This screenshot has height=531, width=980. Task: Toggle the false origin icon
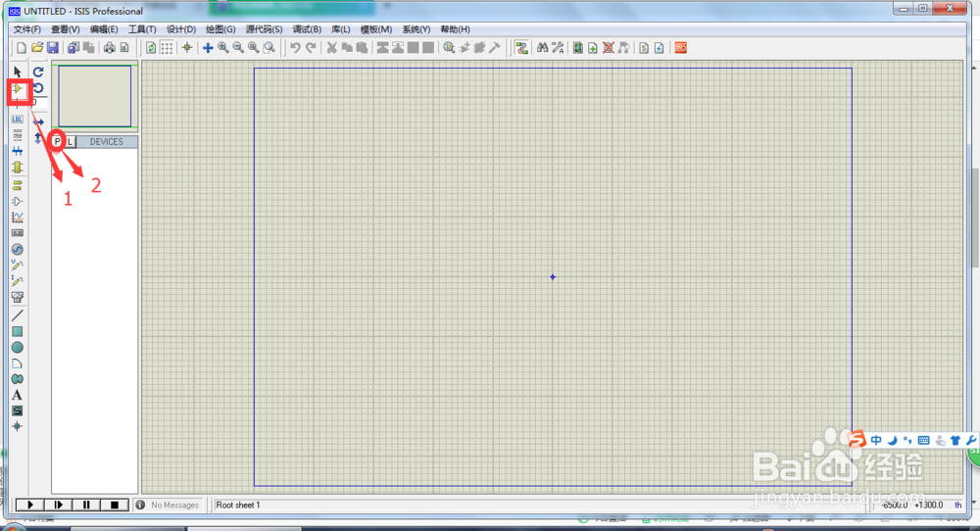187,48
